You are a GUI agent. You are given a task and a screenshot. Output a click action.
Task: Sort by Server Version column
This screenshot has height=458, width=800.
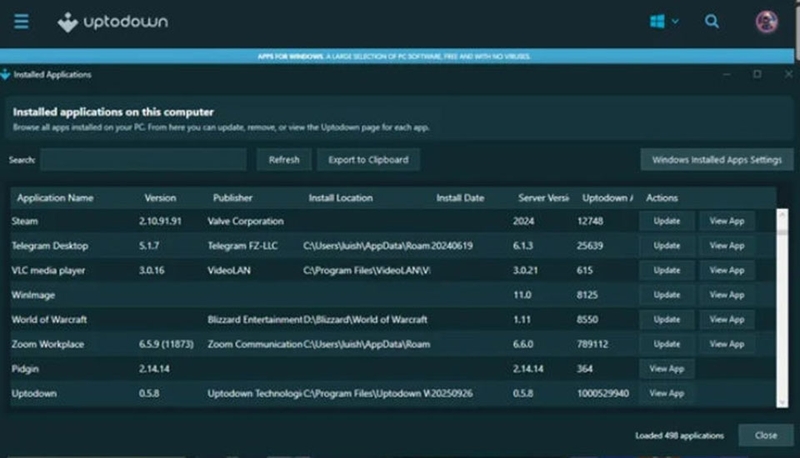click(x=543, y=198)
